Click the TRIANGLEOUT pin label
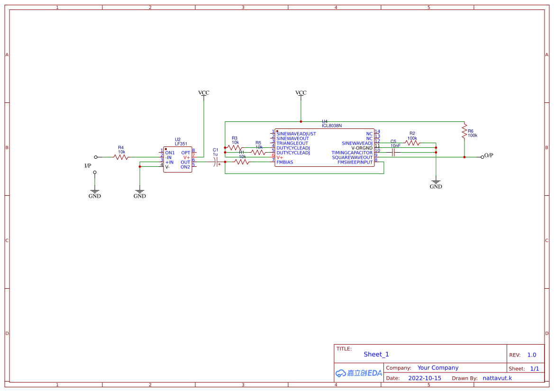 [292, 143]
